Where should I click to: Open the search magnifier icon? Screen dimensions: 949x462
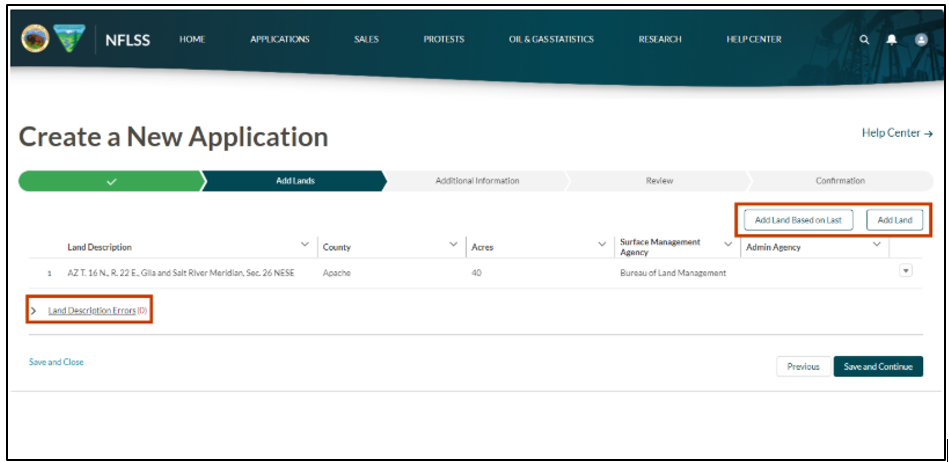(864, 39)
